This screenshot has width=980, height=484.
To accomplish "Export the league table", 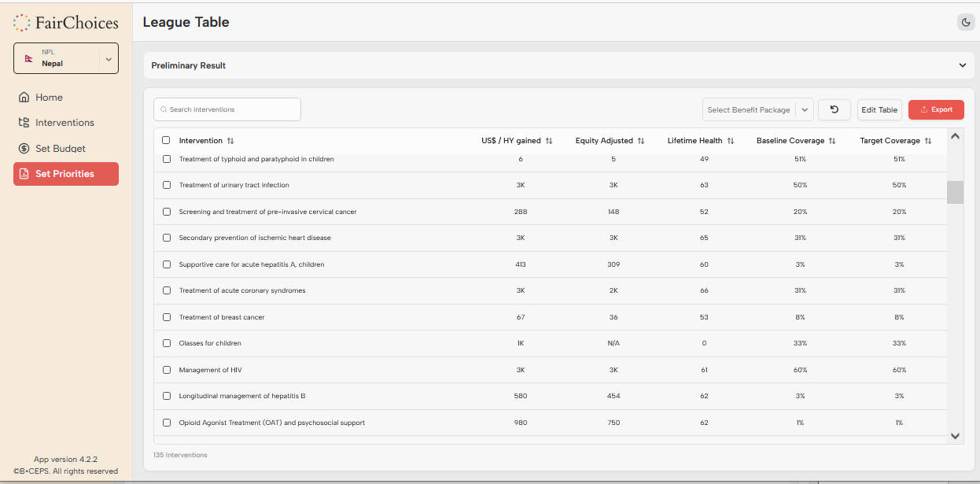I will (x=936, y=109).
